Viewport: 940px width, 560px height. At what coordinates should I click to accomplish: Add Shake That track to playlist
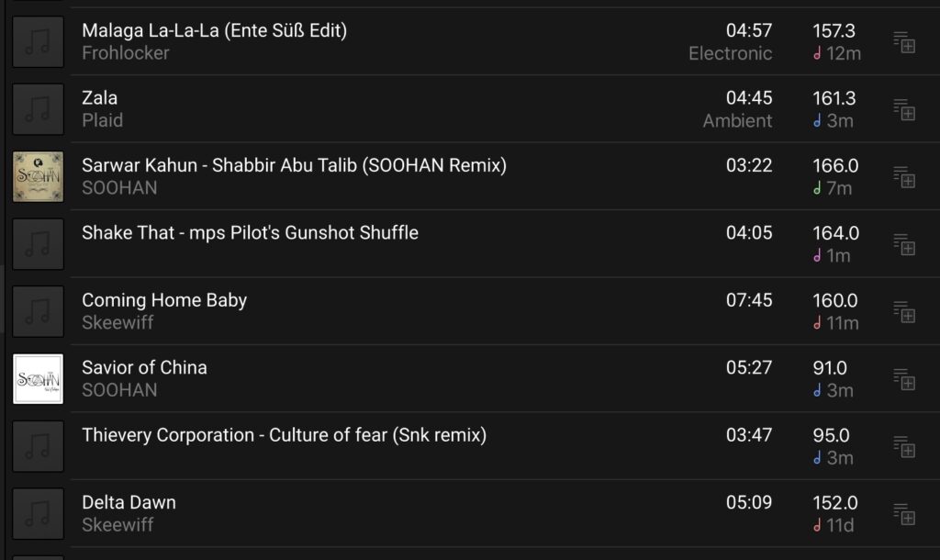tap(904, 244)
